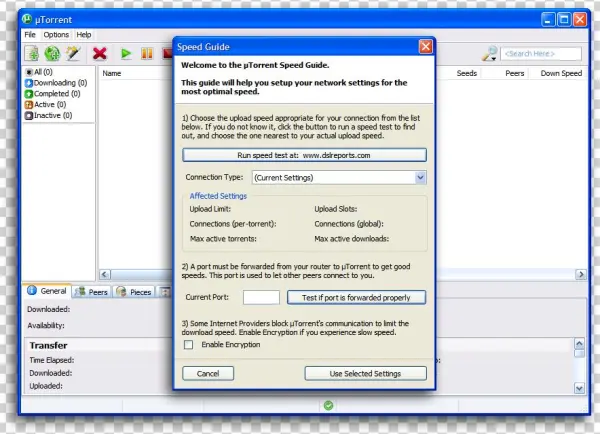Viewport: 600px width, 434px height.
Task: Click Cancel in Speed Guide
Action: click(208, 374)
